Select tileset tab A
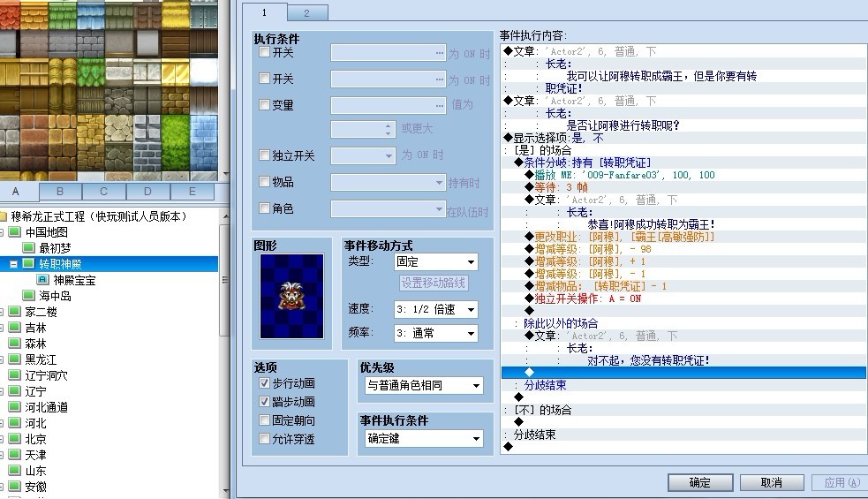The image size is (868, 499). click(x=17, y=191)
